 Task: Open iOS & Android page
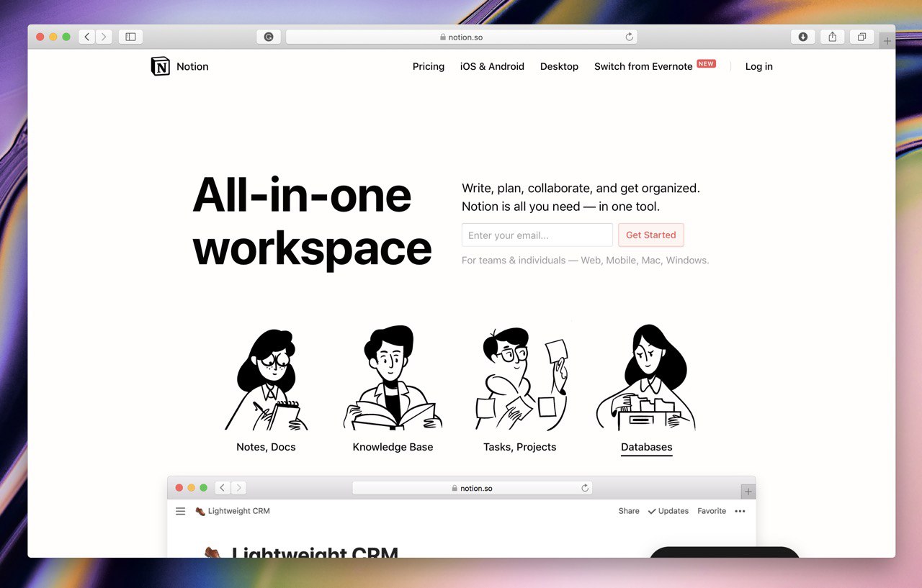[x=492, y=66]
